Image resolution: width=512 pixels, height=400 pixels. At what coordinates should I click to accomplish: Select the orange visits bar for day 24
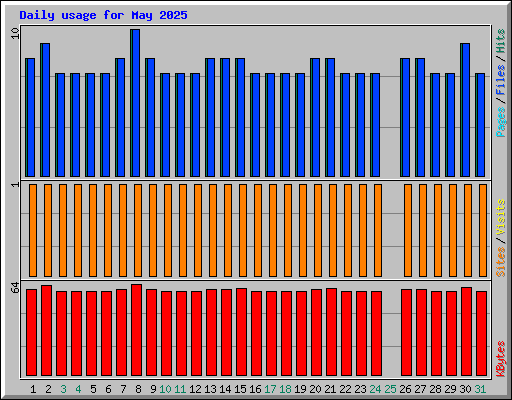coord(378,230)
